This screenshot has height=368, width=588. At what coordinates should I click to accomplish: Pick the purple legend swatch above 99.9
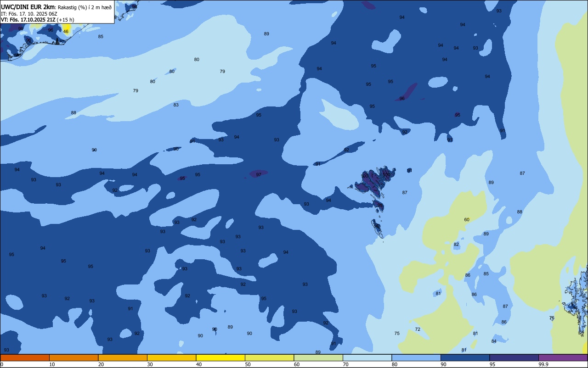pyautogui.click(x=563, y=357)
